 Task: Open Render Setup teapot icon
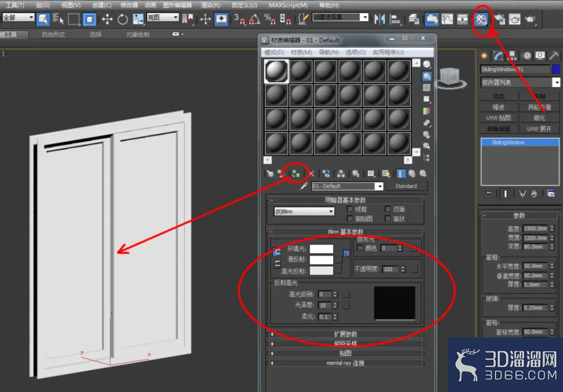click(499, 19)
